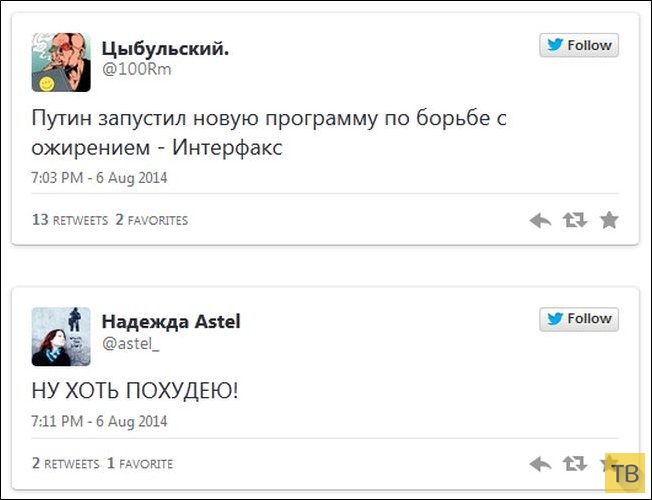Reply to Цыбульский's tweet

540,220
